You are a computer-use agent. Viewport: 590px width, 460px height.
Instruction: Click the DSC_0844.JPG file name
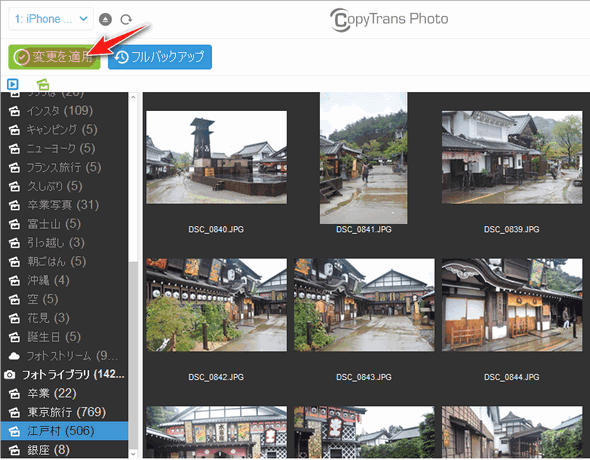pos(512,377)
